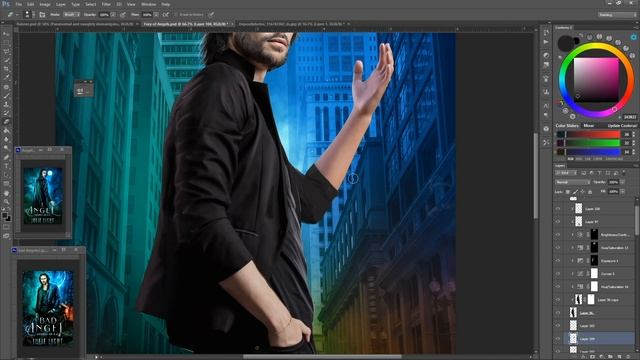
Task: Open eraser Opacity slider dropdown arrow
Action: (113, 15)
